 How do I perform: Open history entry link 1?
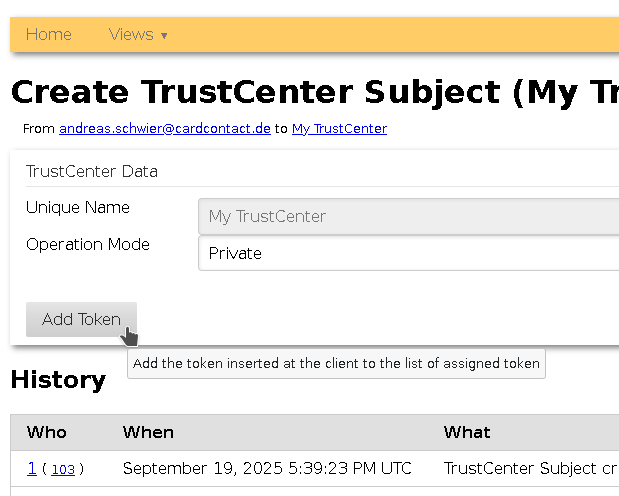coord(32,468)
